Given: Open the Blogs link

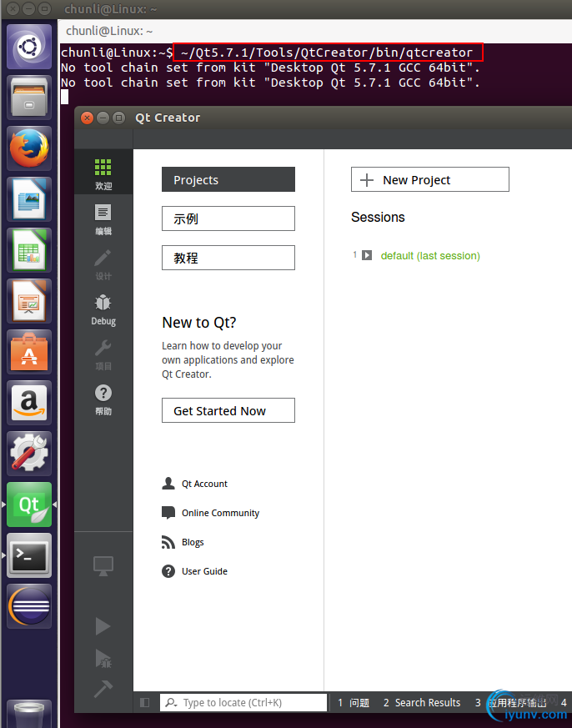Looking at the screenshot, I should pyautogui.click(x=193, y=542).
